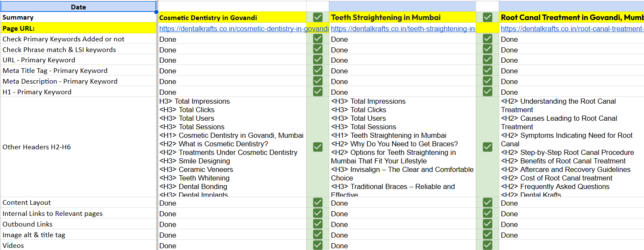644x250 pixels.
Task: Uncheck the Cosmetic Dentistry summary row checkbox
Action: [318, 17]
